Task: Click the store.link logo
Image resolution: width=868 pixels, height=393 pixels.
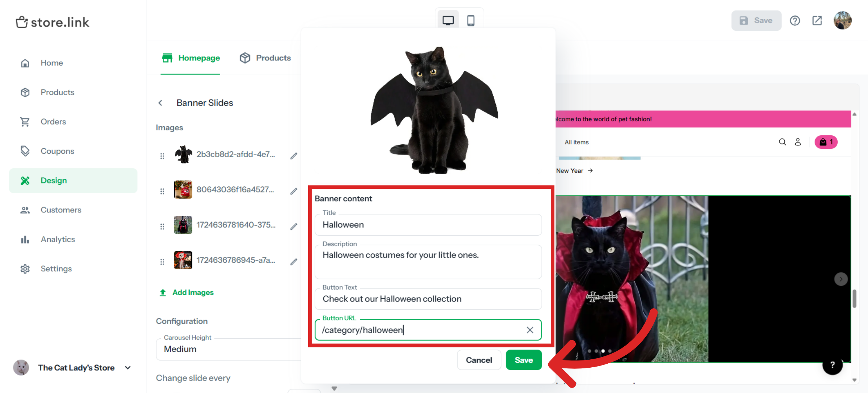Action: tap(52, 22)
